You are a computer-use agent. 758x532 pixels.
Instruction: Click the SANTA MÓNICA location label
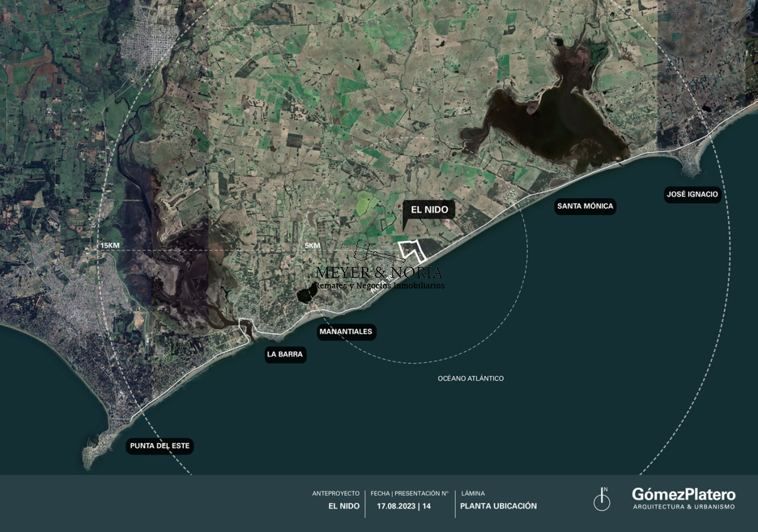pos(585,206)
